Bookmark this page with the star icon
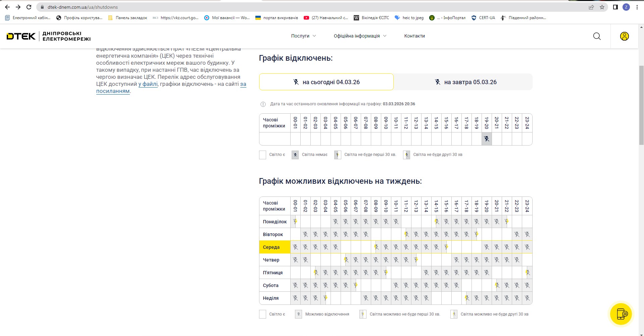644x336 pixels. (602, 7)
